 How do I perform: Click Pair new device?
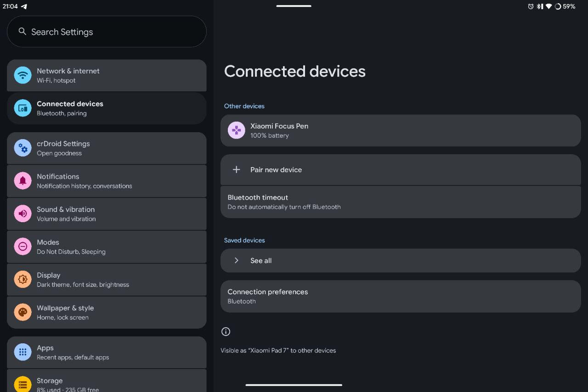pos(401,169)
